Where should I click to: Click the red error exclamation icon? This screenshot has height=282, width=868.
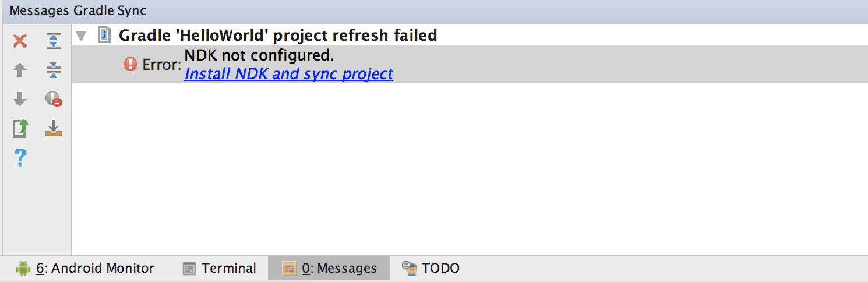point(130,64)
